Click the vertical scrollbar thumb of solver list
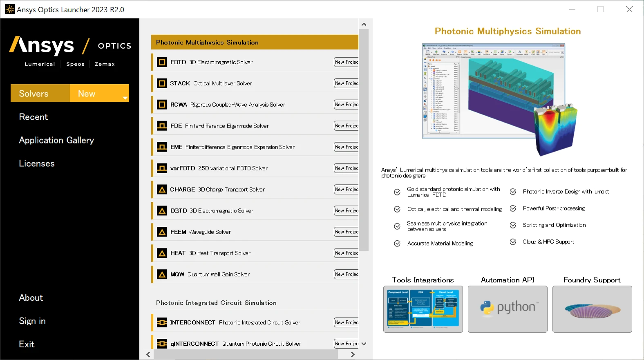644x360 pixels. click(x=364, y=140)
